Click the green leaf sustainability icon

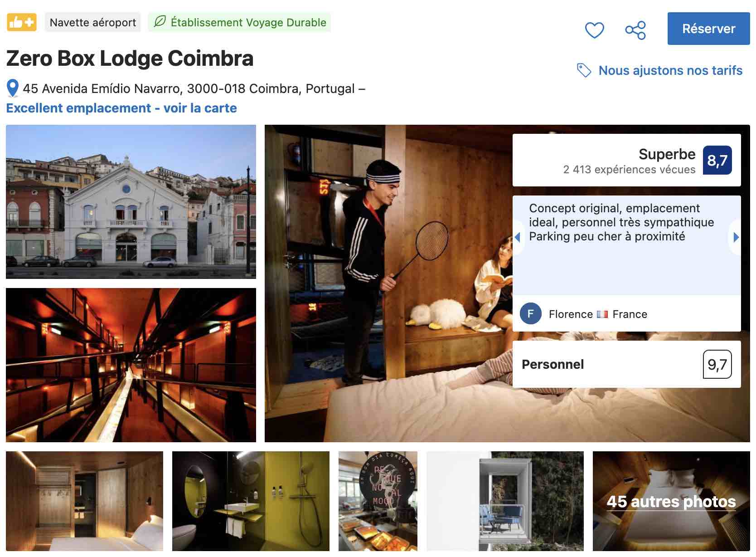(x=160, y=22)
